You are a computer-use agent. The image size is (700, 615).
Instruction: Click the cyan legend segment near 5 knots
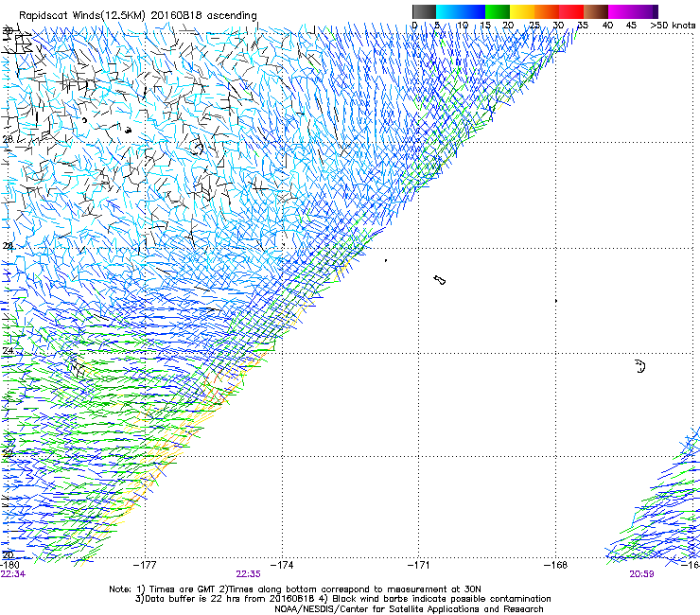pyautogui.click(x=448, y=11)
